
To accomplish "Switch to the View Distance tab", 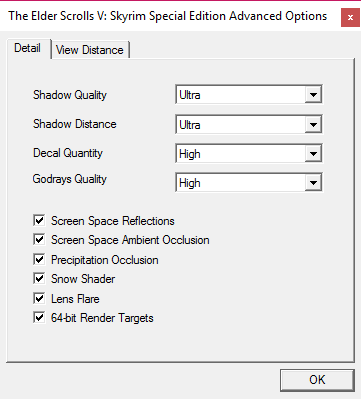I will coord(90,50).
